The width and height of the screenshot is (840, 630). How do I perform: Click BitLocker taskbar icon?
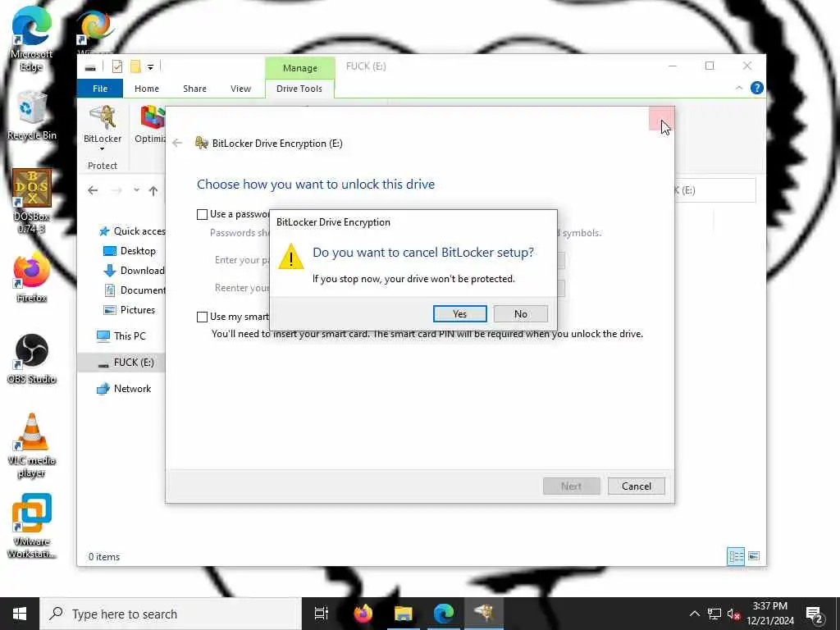(484, 614)
